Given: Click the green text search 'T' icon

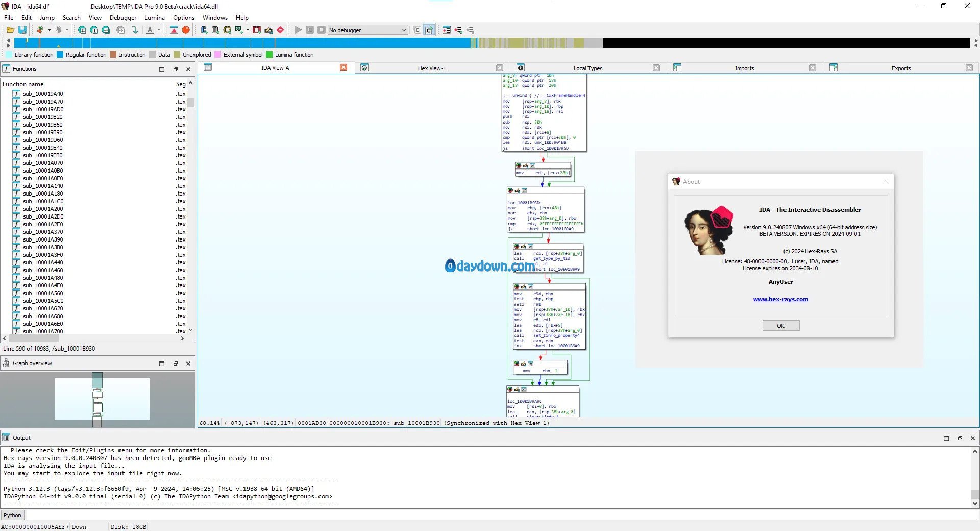Looking at the screenshot, I should (94, 30).
